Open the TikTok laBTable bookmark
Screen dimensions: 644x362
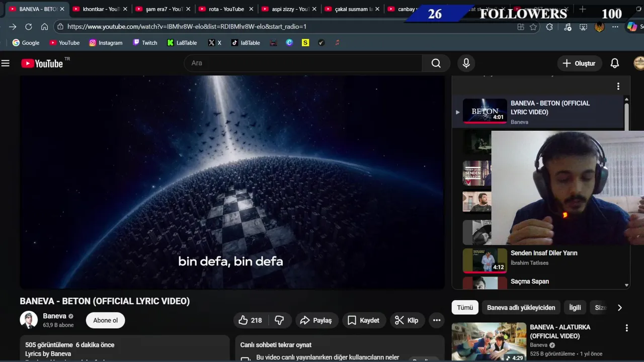coord(246,43)
